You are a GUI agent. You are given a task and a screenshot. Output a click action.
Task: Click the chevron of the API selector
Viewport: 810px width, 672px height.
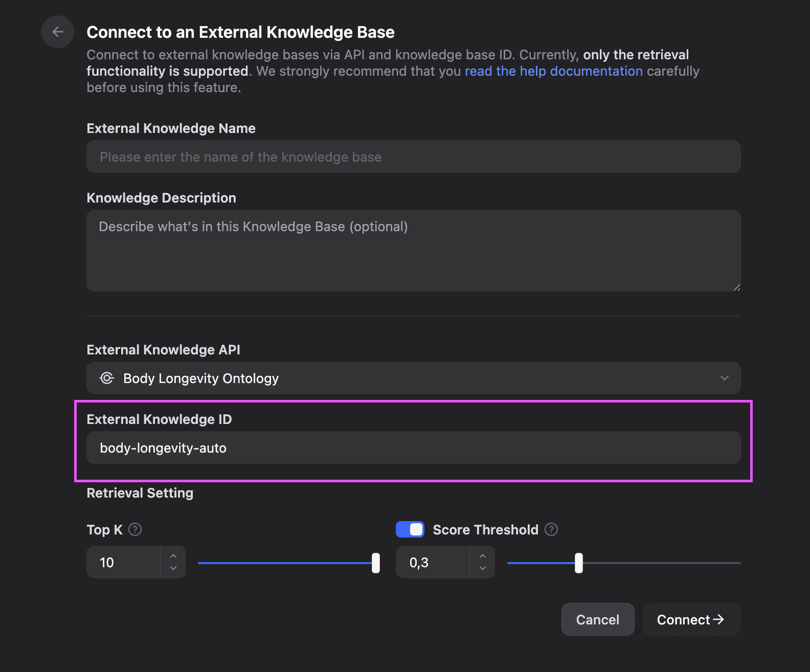tap(724, 378)
